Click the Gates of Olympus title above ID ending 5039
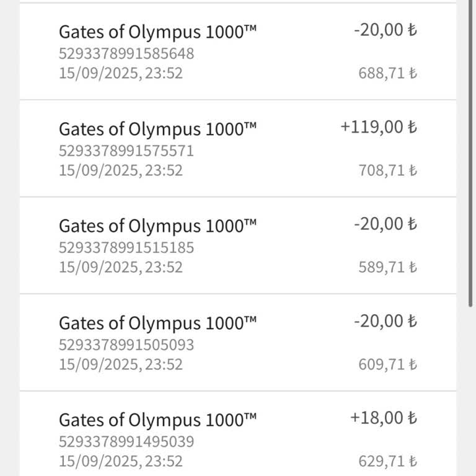 pyautogui.click(x=157, y=420)
